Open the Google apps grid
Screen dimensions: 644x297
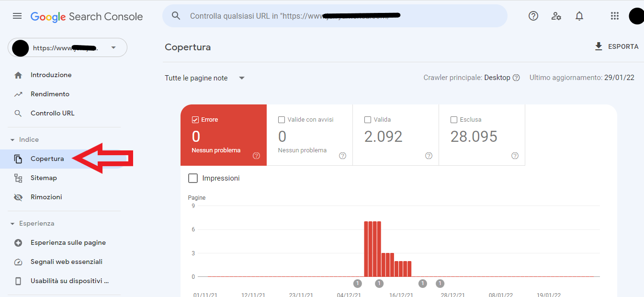[615, 16]
